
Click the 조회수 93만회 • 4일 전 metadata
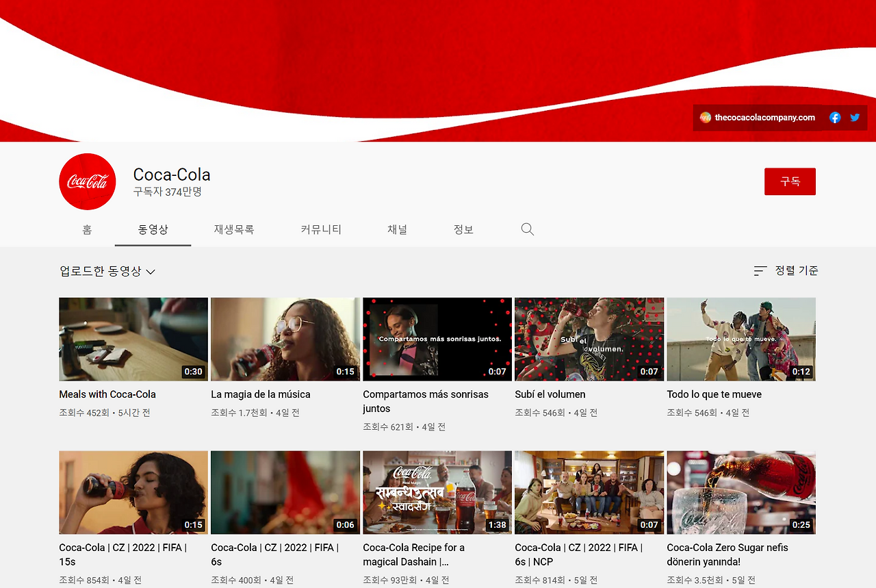pyautogui.click(x=406, y=580)
